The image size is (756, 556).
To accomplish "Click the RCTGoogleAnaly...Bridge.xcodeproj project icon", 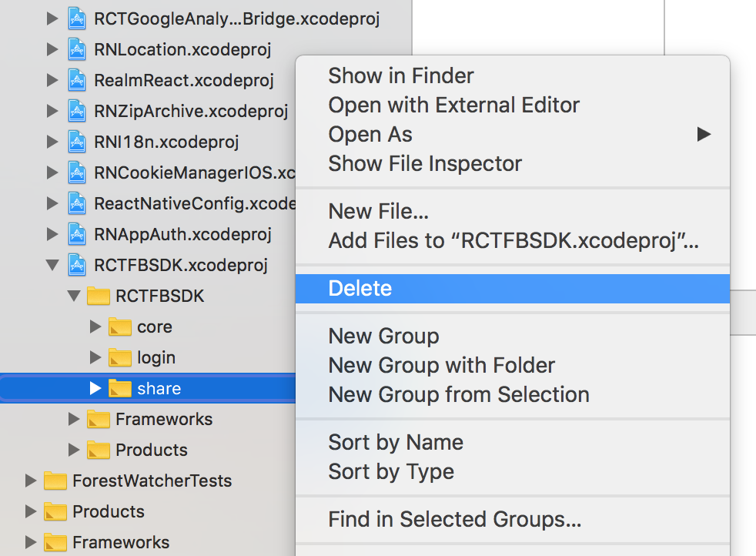I will coord(78,18).
